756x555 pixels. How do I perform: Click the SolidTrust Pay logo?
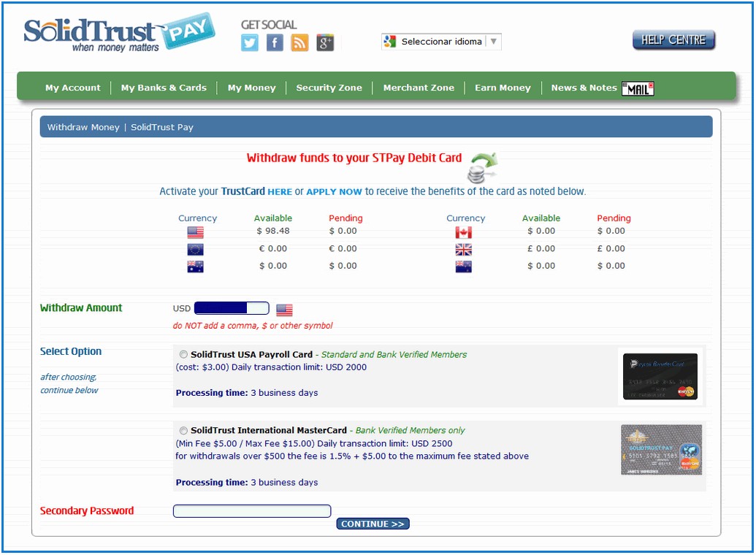[119, 33]
